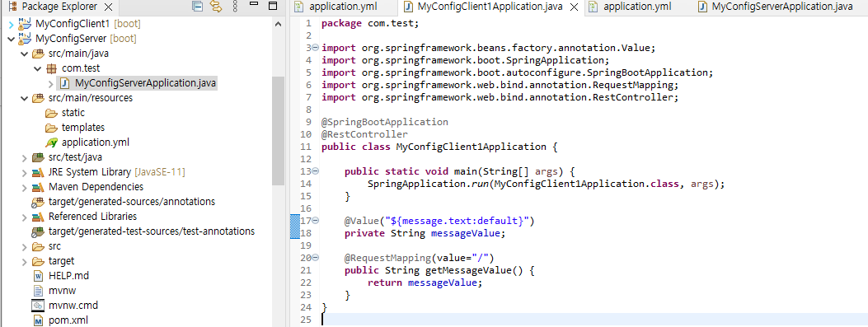Expand MyConfigServerApplication.java in the tree

coord(50,83)
